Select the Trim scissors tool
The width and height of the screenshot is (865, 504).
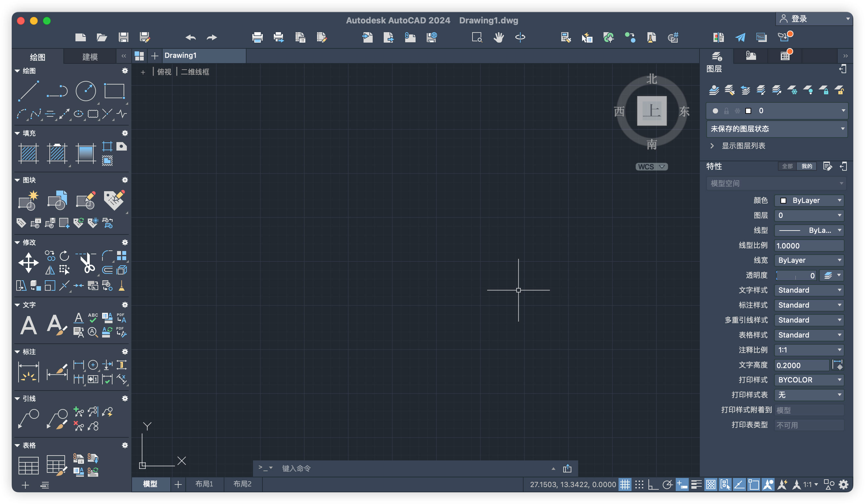point(86,263)
